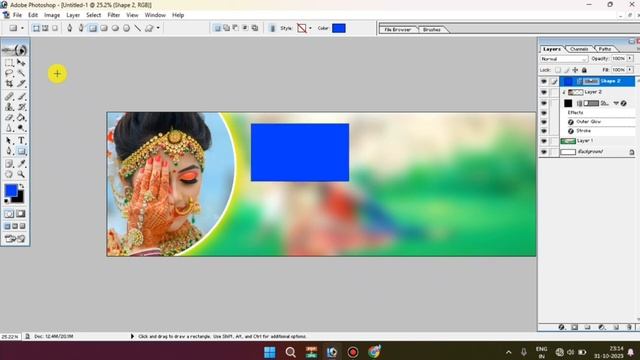This screenshot has height=360, width=640.
Task: Switch to the Paths tab
Action: pos(605,49)
